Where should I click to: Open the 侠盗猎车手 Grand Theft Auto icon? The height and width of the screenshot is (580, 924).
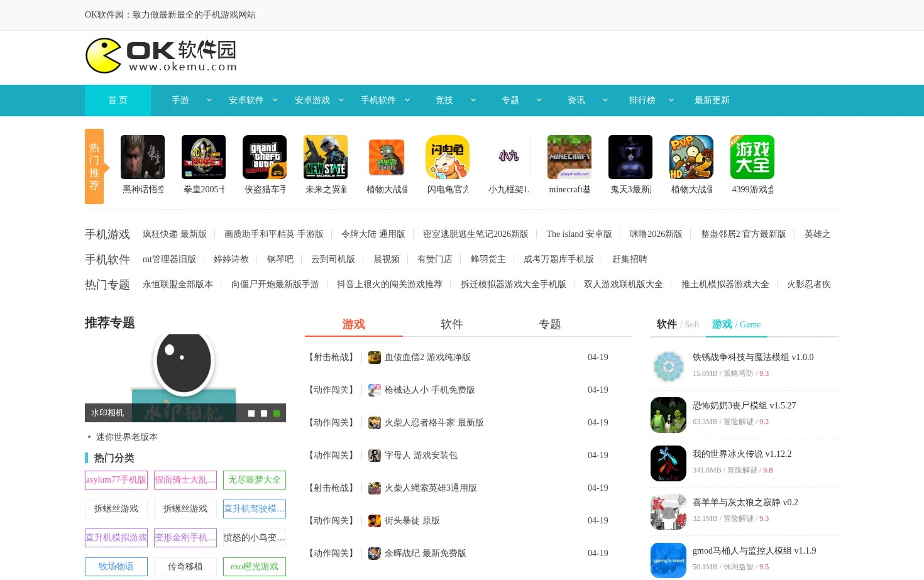pos(265,157)
